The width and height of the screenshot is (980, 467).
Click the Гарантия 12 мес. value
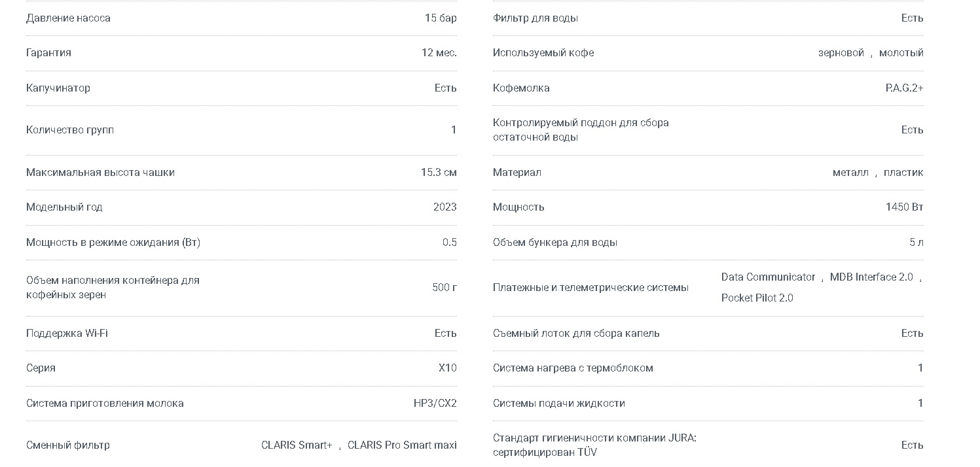click(x=439, y=53)
